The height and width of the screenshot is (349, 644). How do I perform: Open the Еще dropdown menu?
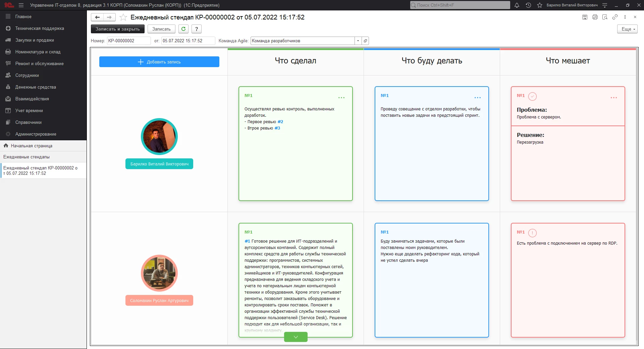pyautogui.click(x=627, y=29)
